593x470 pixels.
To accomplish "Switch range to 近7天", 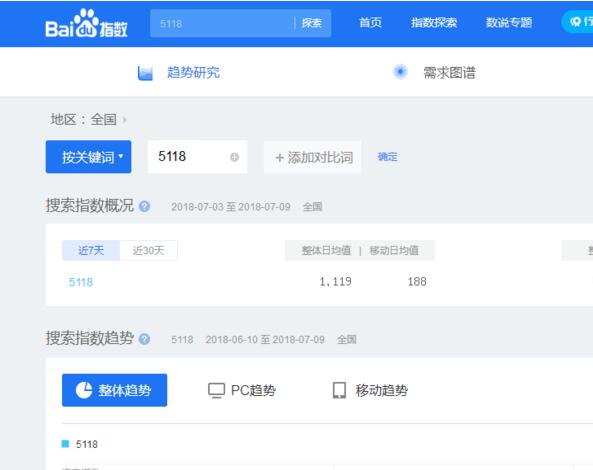I will click(x=91, y=250).
